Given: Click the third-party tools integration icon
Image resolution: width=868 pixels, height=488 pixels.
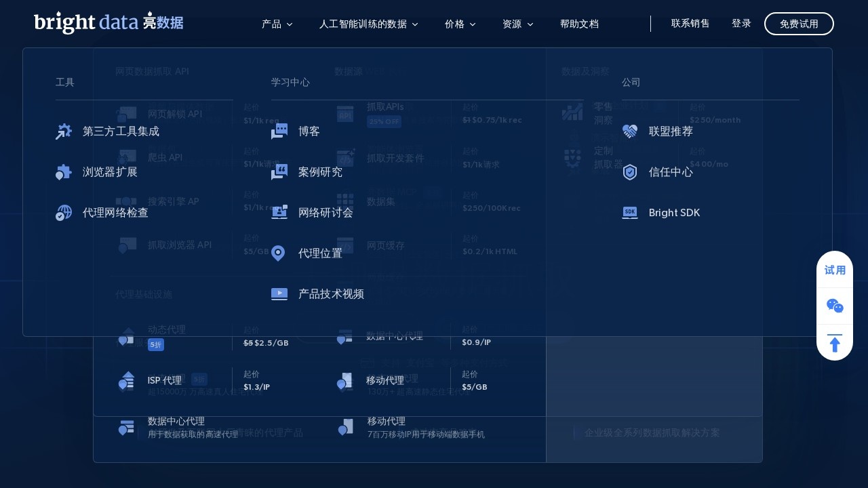Looking at the screenshot, I should (x=64, y=131).
